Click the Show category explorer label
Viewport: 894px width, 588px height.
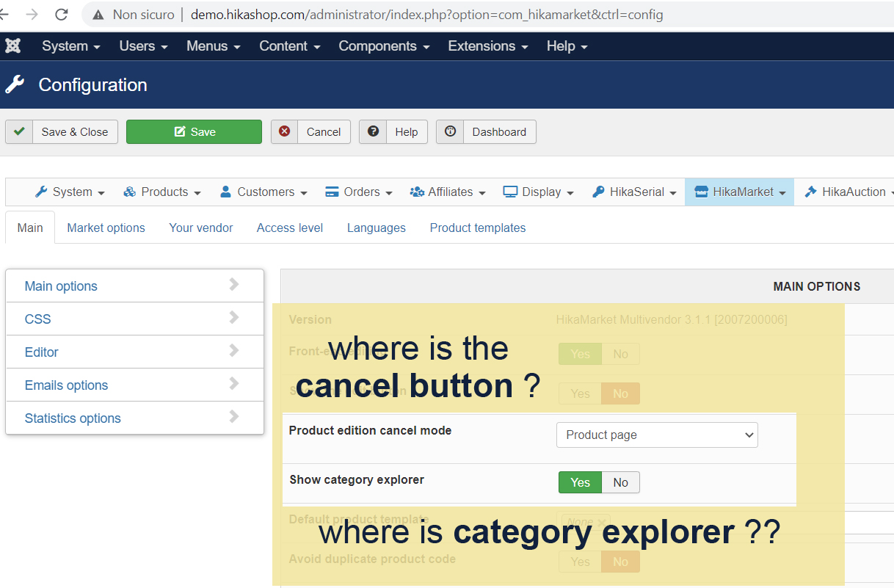click(x=357, y=479)
